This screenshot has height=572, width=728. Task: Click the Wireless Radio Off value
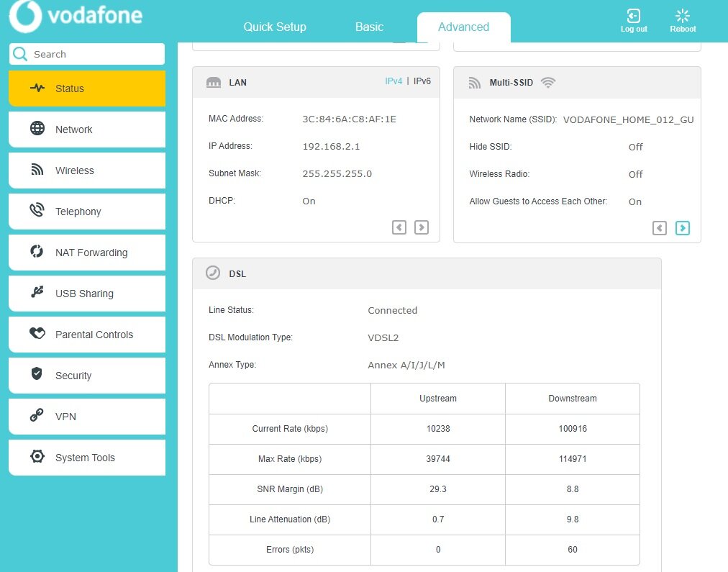(636, 175)
